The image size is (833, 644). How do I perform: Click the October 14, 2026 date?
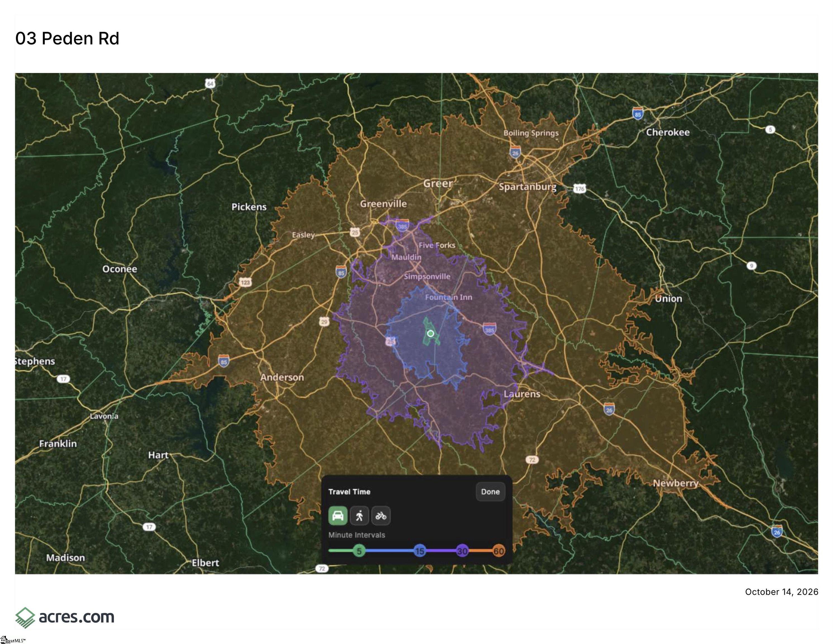click(x=782, y=592)
